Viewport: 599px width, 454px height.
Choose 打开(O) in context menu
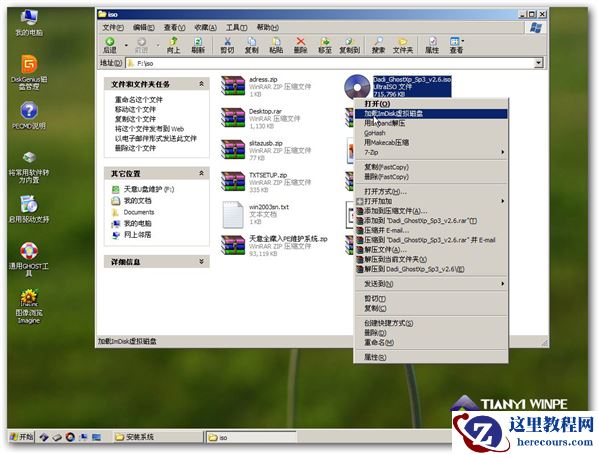point(431,104)
